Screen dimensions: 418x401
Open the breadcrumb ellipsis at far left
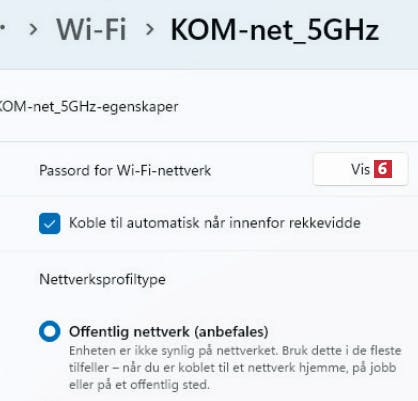click(x=2, y=28)
